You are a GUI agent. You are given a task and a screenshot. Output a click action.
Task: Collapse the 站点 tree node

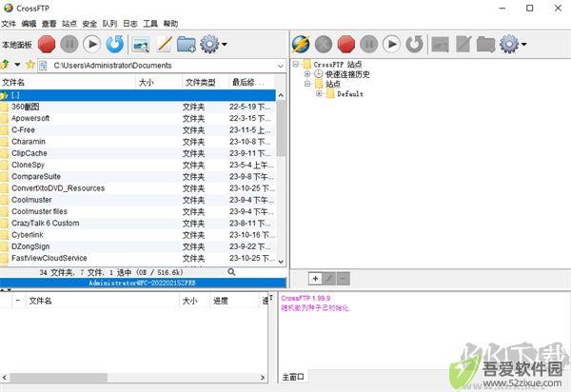[x=307, y=84]
